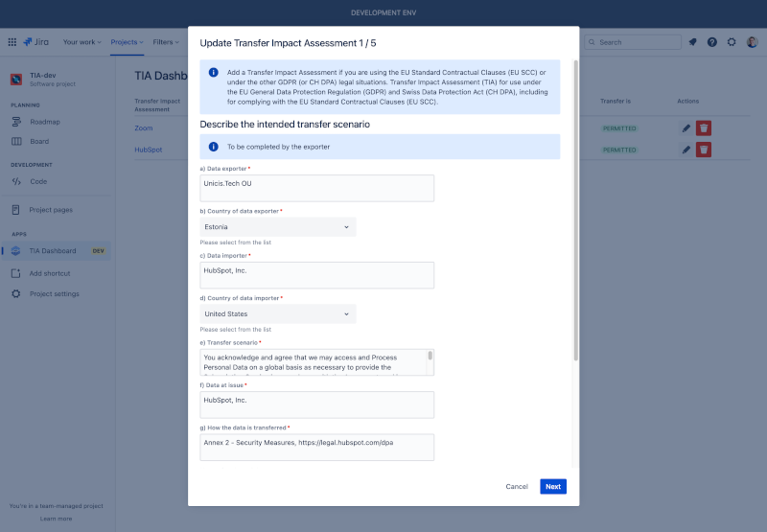Click info icon beside 'To be completed by the exporter'
767x532 pixels.
pos(213,147)
